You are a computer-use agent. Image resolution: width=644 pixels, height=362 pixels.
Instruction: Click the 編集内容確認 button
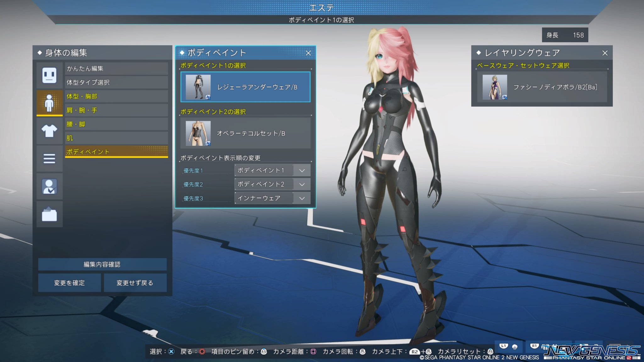[x=102, y=264]
